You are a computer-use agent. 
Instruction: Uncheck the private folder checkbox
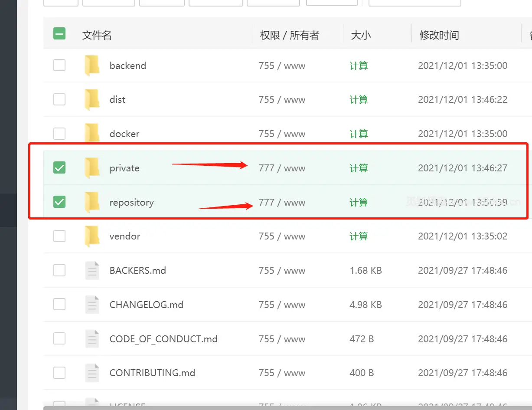(x=59, y=168)
